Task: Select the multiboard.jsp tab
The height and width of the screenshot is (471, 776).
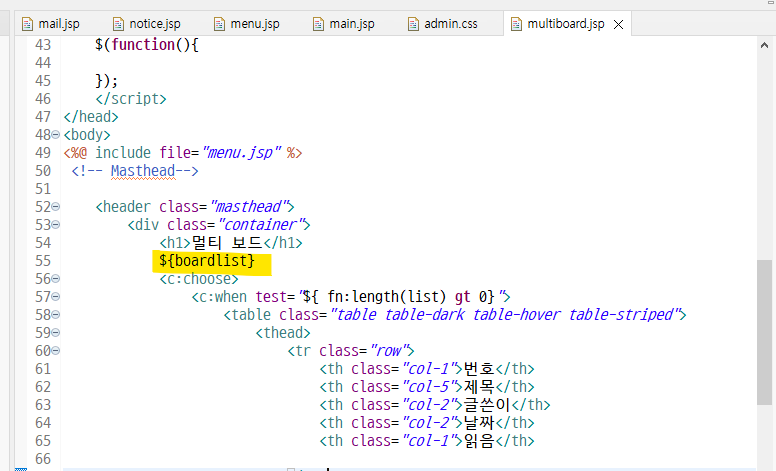Action: 566,24
